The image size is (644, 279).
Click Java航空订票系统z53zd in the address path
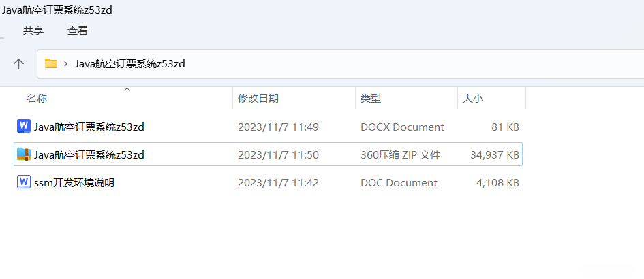click(x=129, y=64)
